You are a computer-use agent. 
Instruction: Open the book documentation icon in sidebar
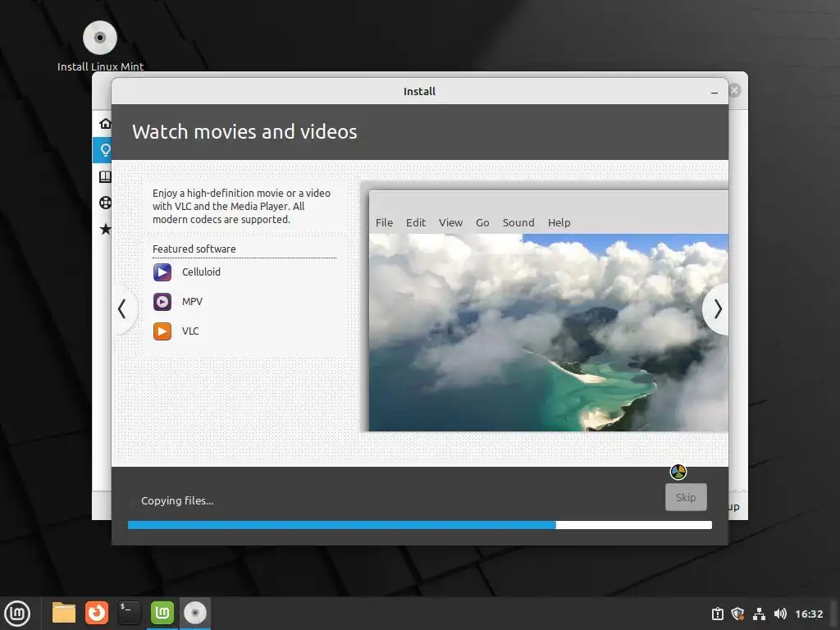coord(105,177)
